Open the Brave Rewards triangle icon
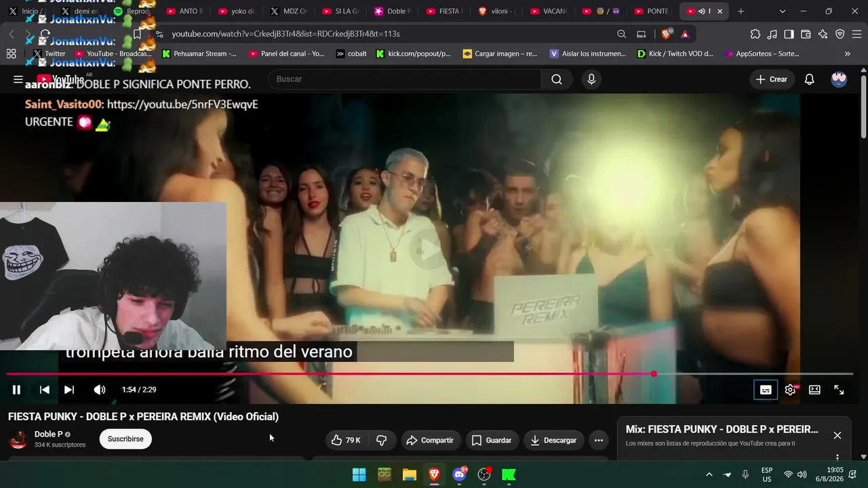 pyautogui.click(x=685, y=34)
